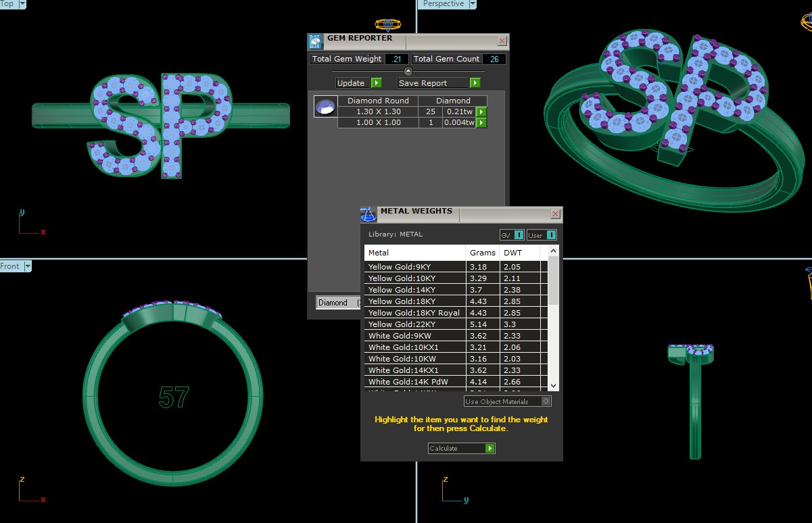Open the Front viewport dropdown arrow
The height and width of the screenshot is (523, 812).
28,267
